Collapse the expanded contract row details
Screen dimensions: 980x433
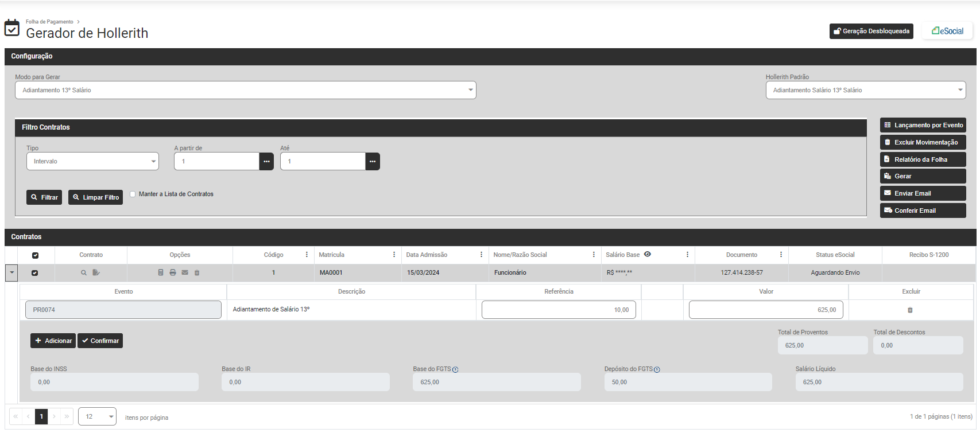pos(11,272)
